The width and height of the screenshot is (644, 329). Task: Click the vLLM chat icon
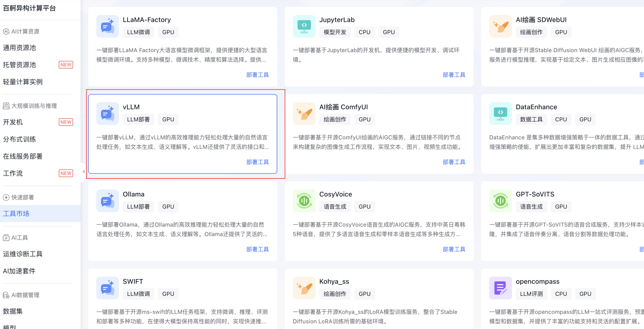107,113
